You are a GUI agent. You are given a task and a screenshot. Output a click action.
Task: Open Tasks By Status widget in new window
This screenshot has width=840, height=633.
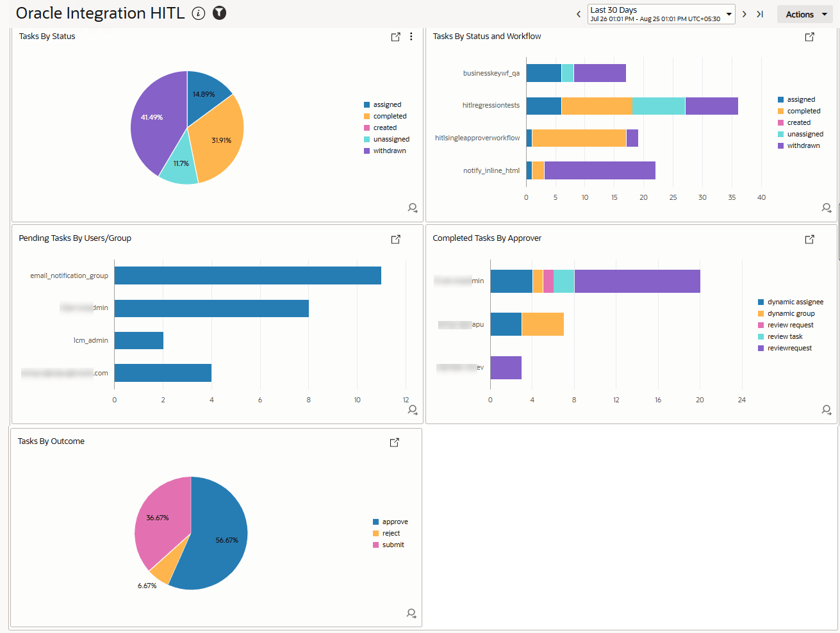pyautogui.click(x=396, y=37)
